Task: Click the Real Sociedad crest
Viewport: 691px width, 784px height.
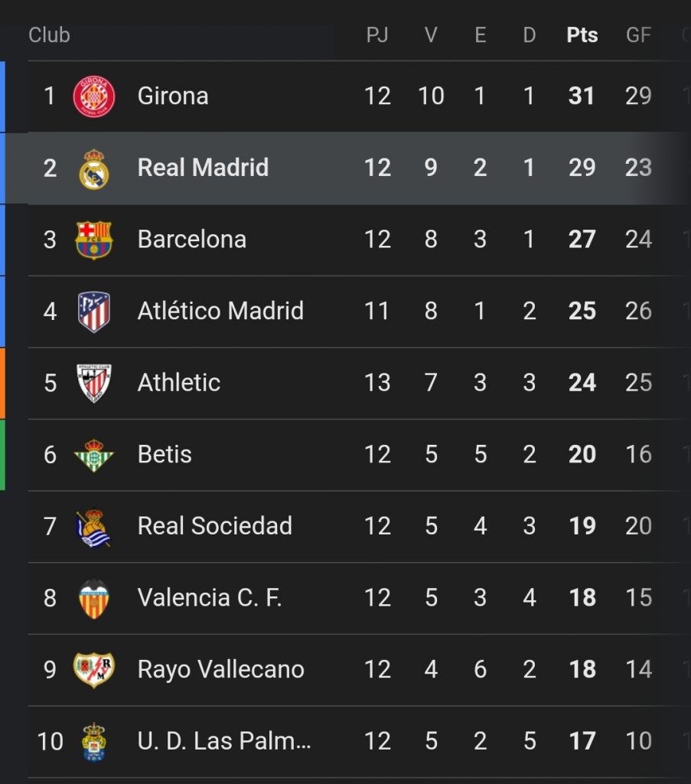Action: (x=93, y=528)
